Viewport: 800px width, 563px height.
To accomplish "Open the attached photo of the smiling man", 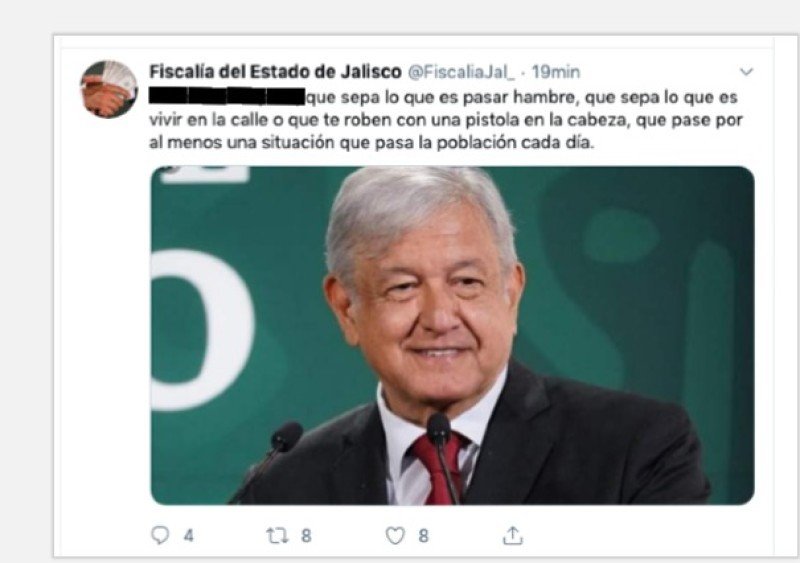I will [453, 335].
